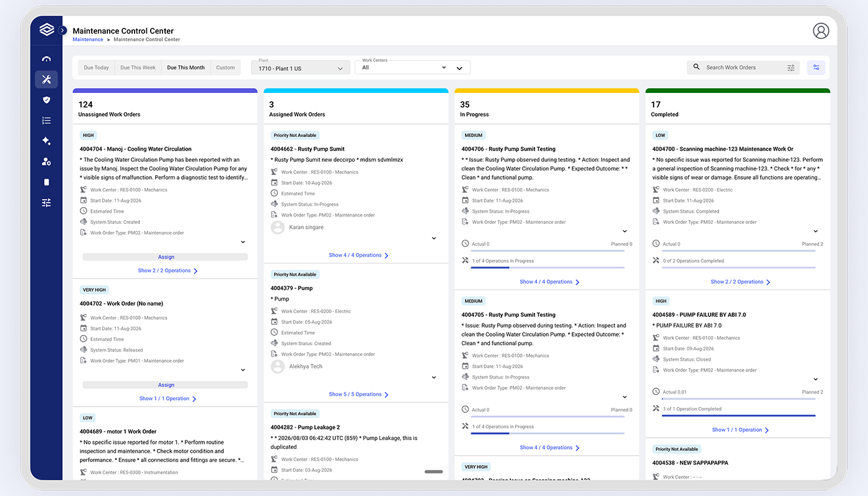This screenshot has height=496, width=868.
Task: Open card '4004379 - Pump'
Action: point(291,288)
